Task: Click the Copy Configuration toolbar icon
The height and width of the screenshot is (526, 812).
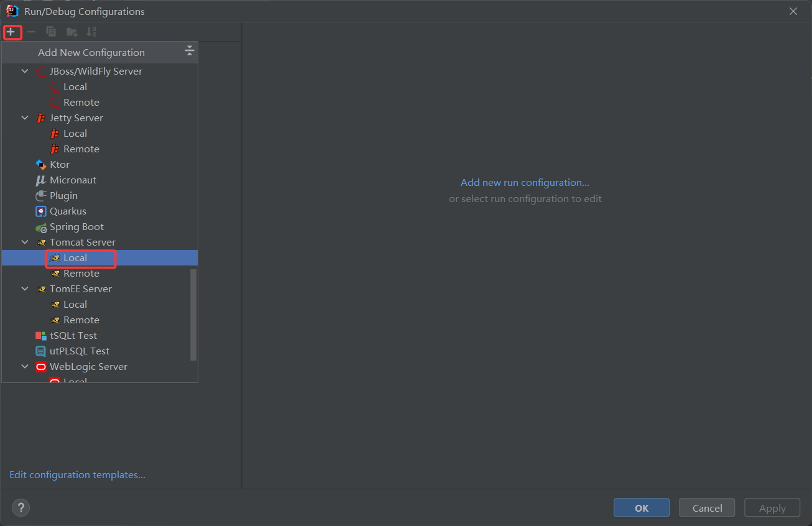Action: tap(51, 32)
